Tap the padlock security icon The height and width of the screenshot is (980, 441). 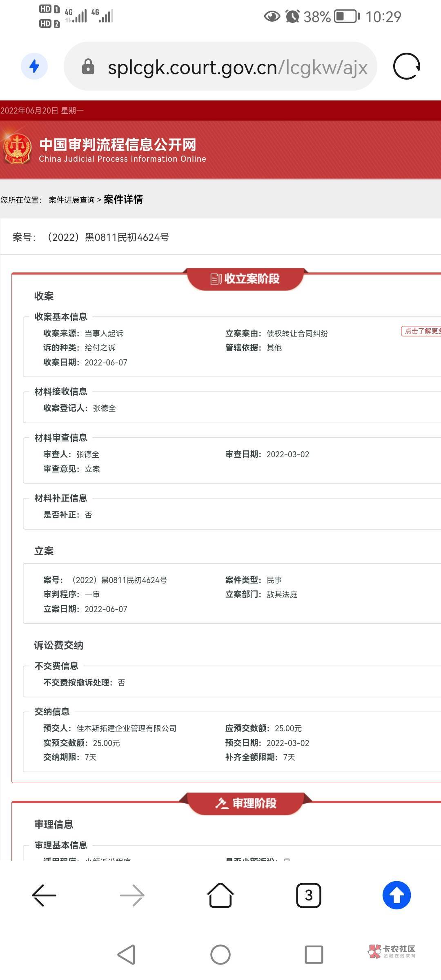[x=88, y=67]
